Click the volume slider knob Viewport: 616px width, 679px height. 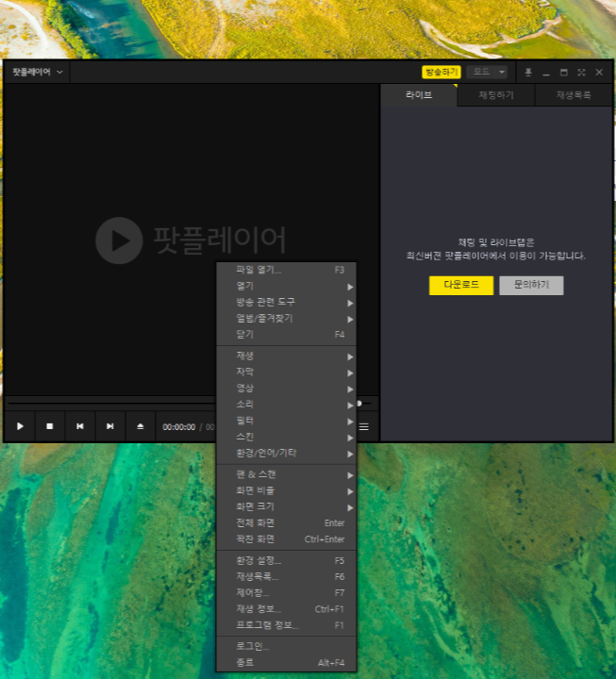359,404
